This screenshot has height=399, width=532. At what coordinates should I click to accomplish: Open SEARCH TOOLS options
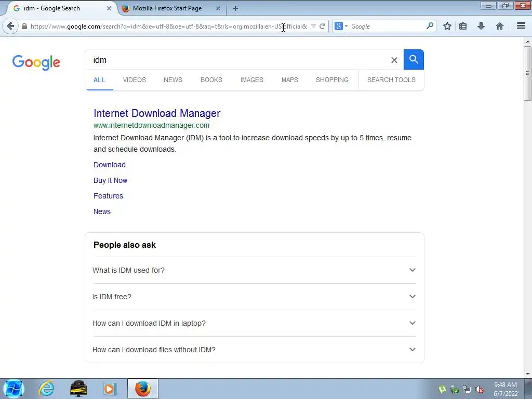pyautogui.click(x=391, y=79)
